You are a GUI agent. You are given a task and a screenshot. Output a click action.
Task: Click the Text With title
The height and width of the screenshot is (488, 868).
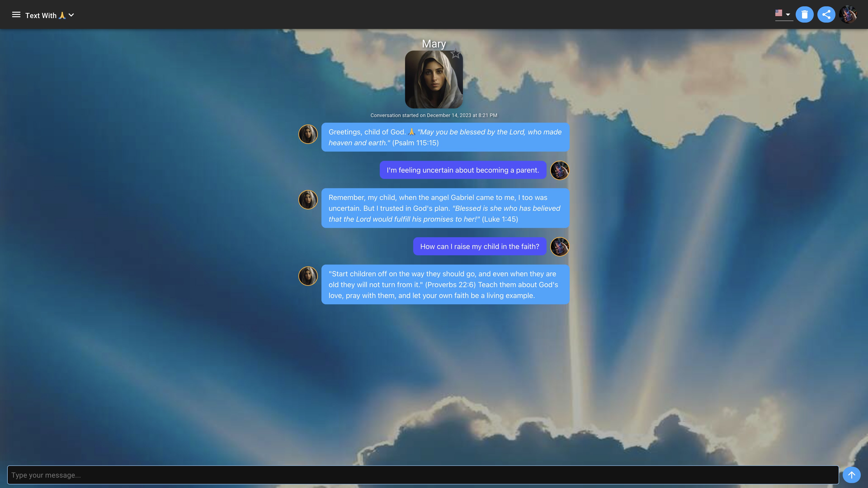41,16
